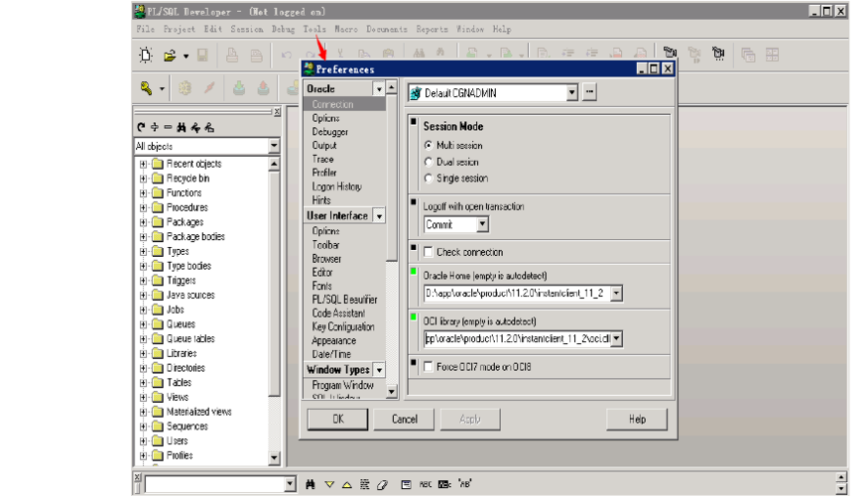Select Debugger in preferences list

(x=330, y=132)
